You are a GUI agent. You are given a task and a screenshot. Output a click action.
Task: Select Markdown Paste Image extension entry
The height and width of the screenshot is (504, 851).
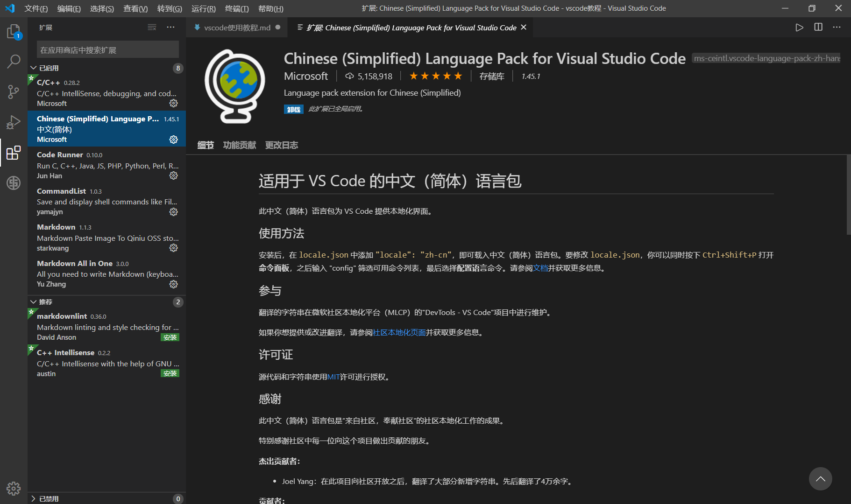click(x=107, y=237)
